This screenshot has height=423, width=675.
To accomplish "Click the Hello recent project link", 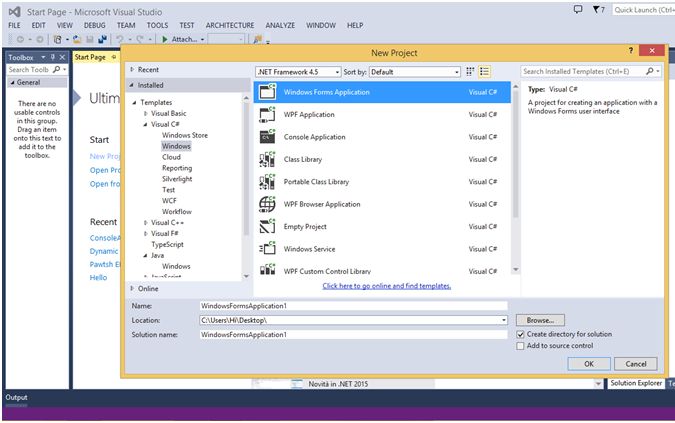I will 98,278.
